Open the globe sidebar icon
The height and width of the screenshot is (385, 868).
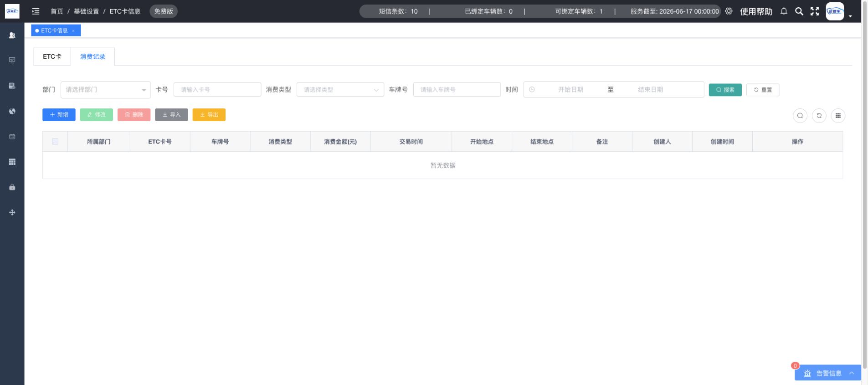point(12,111)
